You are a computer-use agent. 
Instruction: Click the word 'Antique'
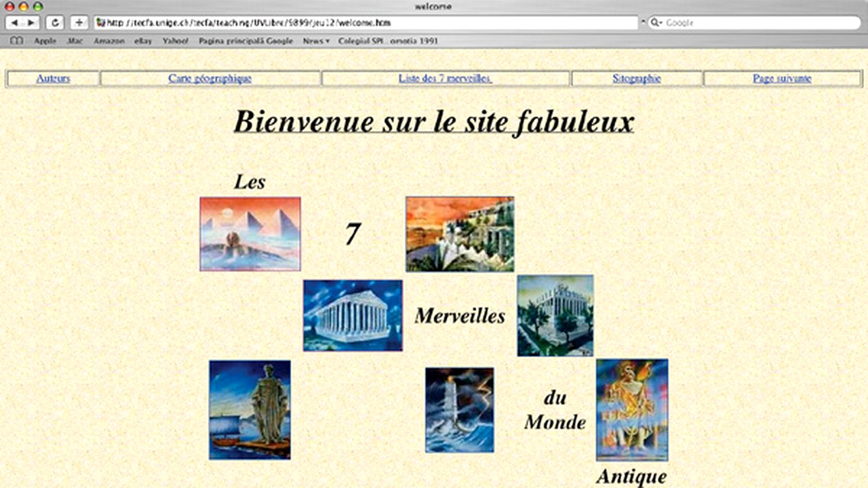tap(631, 476)
